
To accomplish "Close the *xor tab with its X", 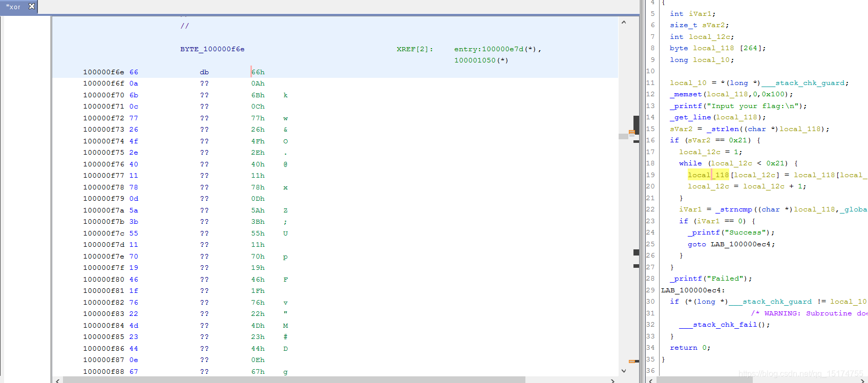I will tap(32, 6).
